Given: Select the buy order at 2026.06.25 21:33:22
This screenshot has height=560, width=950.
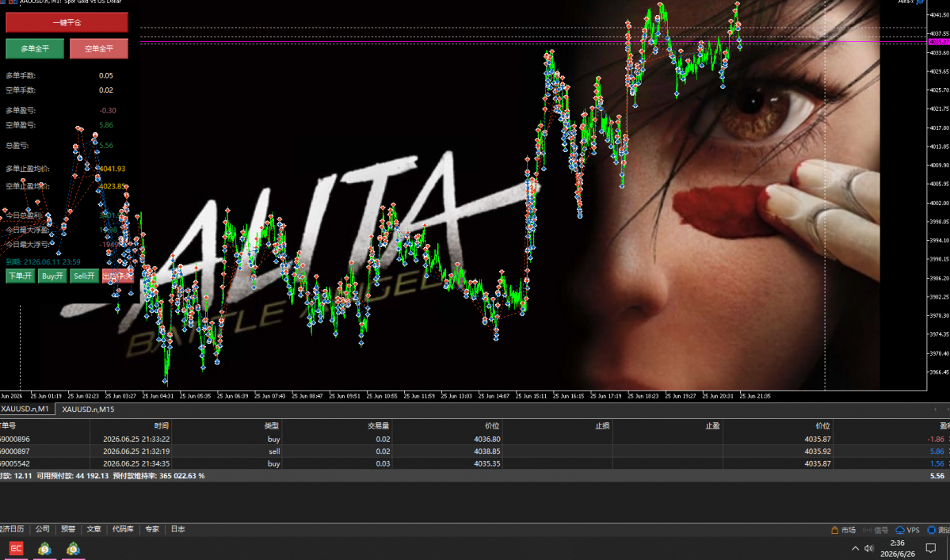Looking at the screenshot, I should [x=475, y=439].
